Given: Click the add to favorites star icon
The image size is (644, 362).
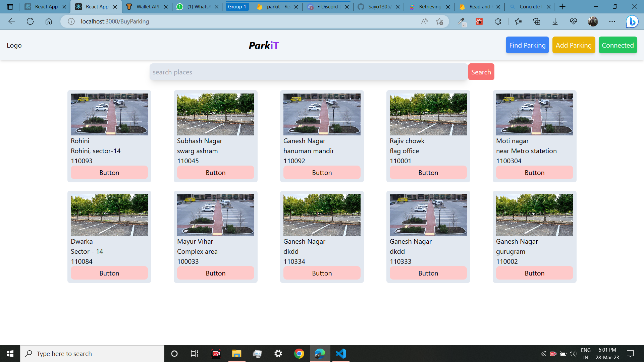Looking at the screenshot, I should pos(439,21).
